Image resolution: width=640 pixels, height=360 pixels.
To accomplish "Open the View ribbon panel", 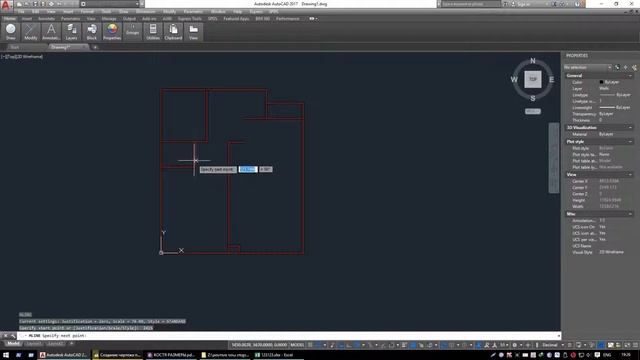I will pos(193,32).
